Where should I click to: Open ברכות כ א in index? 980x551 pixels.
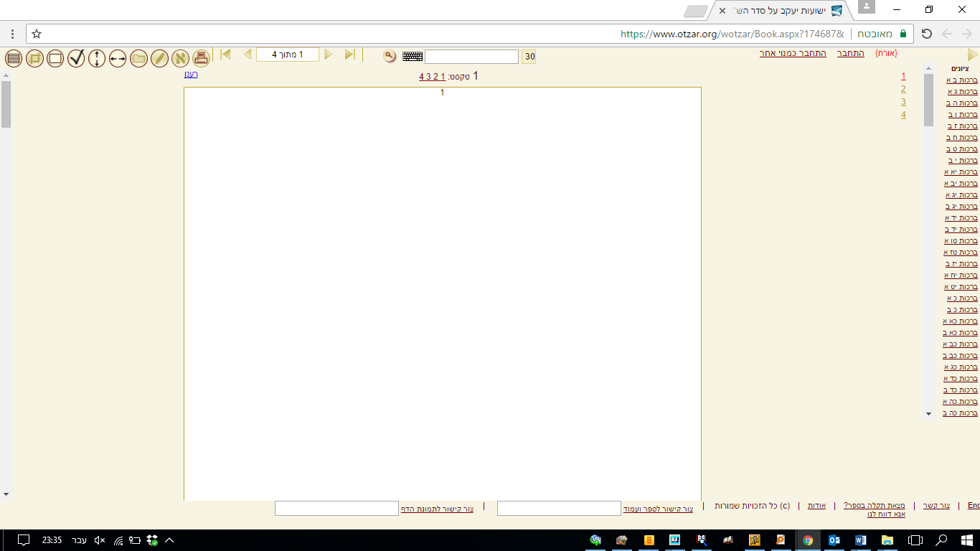[962, 298]
